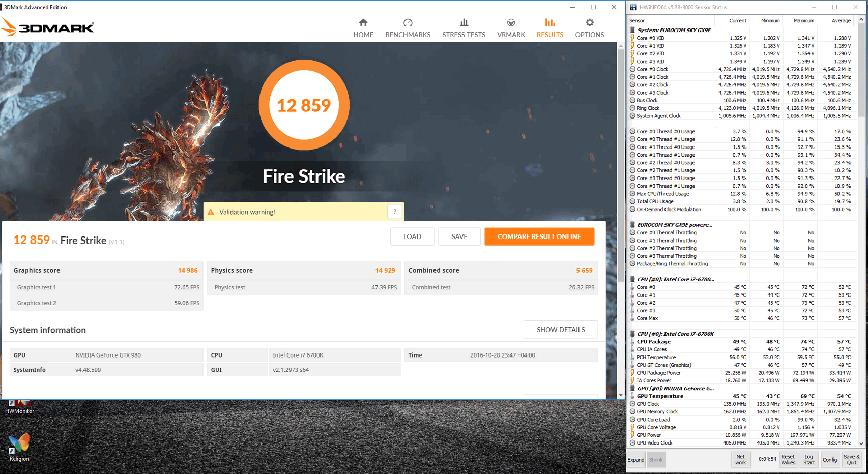Image resolution: width=868 pixels, height=474 pixels.
Task: Select GPU [#0]: NVIDIA GeForce G... group
Action: coord(742,388)
